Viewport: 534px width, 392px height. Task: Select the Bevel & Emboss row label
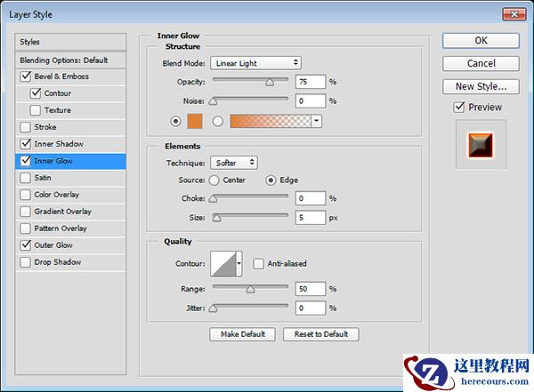[x=61, y=76]
